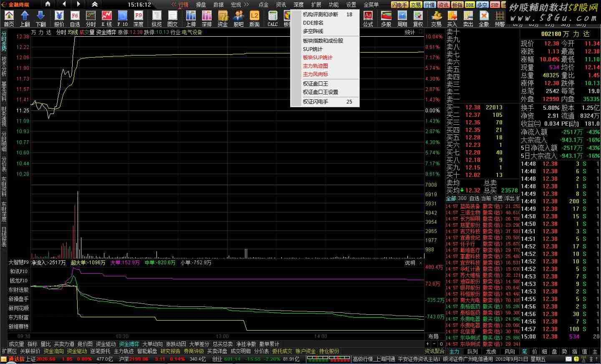
Task: Click the 说明 button in fund panel
Action: [x=410, y=263]
